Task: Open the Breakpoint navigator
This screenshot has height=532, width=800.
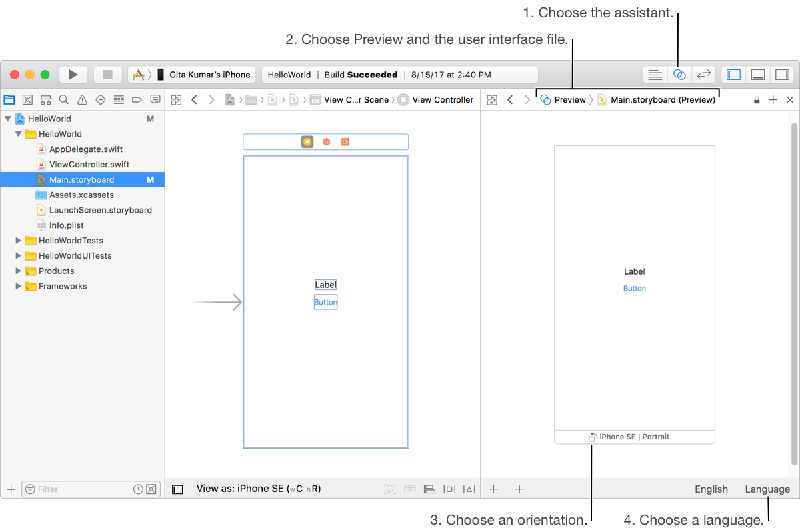Action: click(x=137, y=100)
